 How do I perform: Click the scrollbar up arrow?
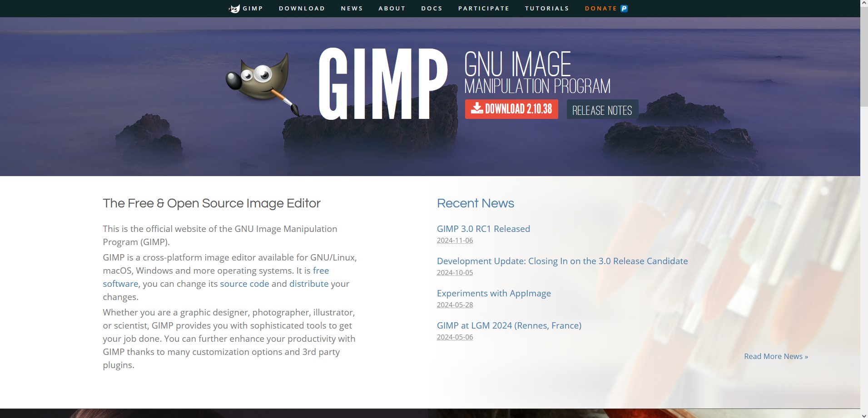tap(864, 4)
